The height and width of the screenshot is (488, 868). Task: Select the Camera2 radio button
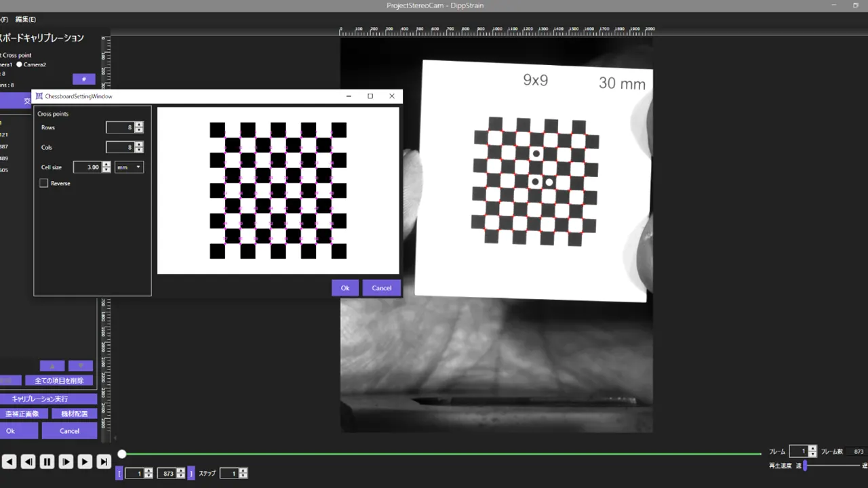coord(20,64)
